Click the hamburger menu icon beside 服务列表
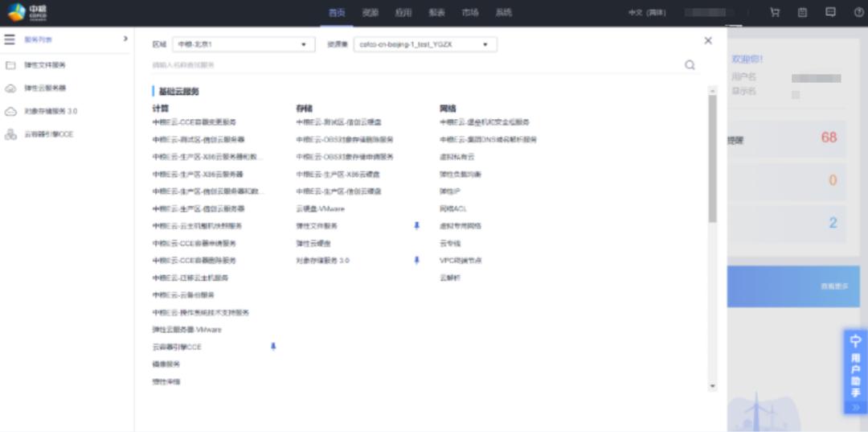Image resolution: width=868 pixels, height=432 pixels. tap(10, 40)
